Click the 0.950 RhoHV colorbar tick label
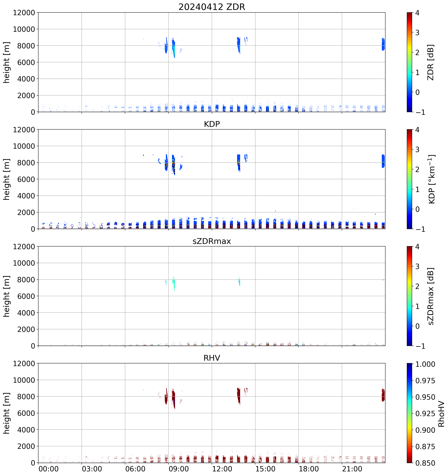This screenshot has width=448, height=476. pyautogui.click(x=425, y=397)
